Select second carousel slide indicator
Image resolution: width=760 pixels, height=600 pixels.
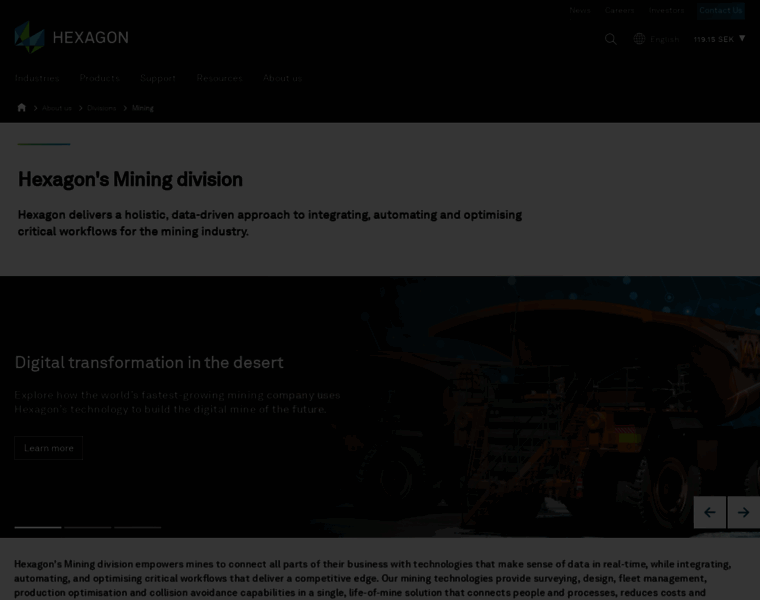pyautogui.click(x=88, y=527)
